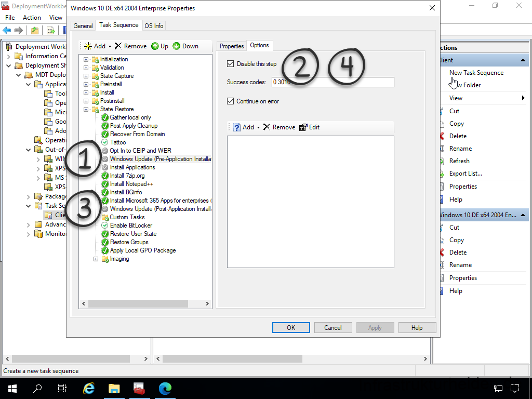Select Windows Update Post-Application step
The image size is (532, 399).
(x=161, y=209)
